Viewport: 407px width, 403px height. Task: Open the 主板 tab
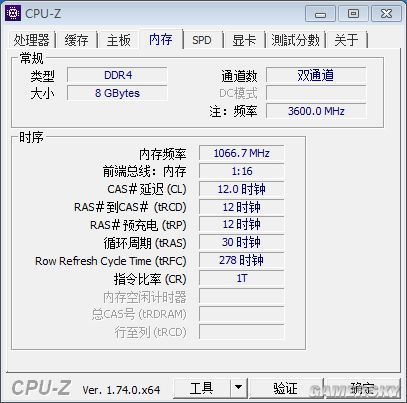119,40
